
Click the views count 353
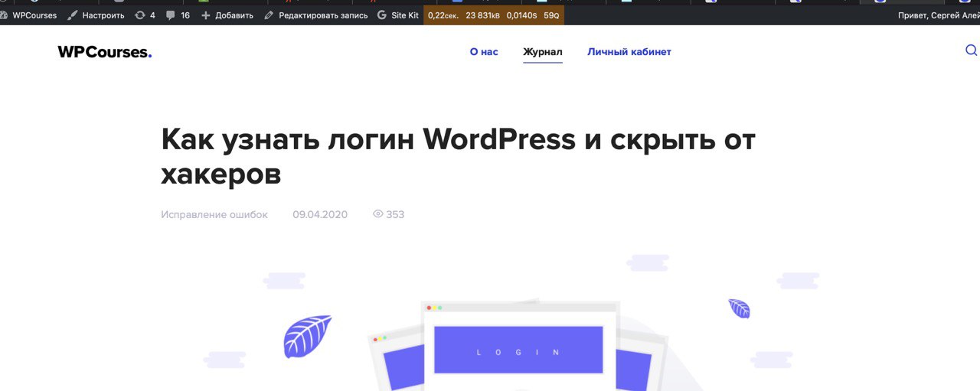(x=395, y=215)
